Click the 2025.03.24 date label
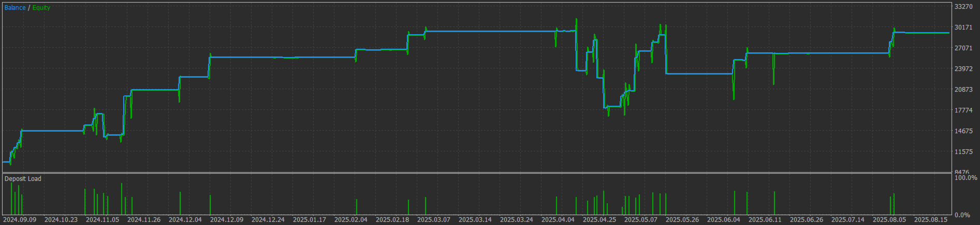Viewport: 980px width, 225px height. coord(517,220)
